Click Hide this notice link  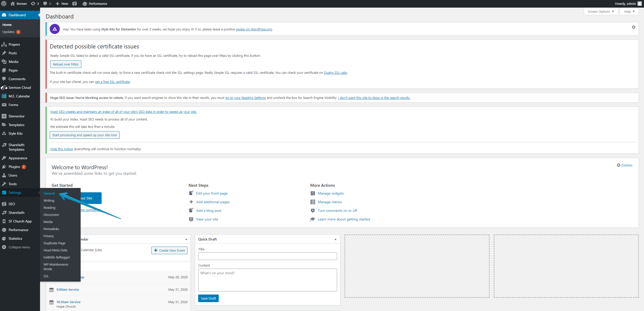[x=62, y=149]
